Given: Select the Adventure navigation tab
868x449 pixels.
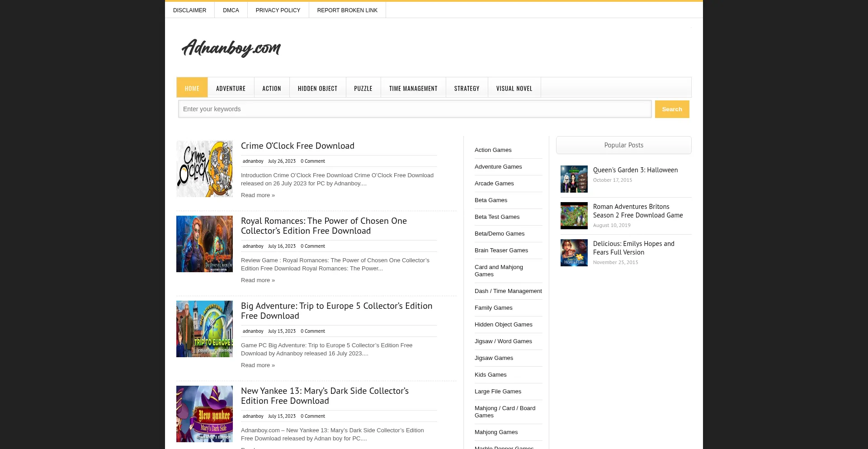Looking at the screenshot, I should (x=231, y=88).
